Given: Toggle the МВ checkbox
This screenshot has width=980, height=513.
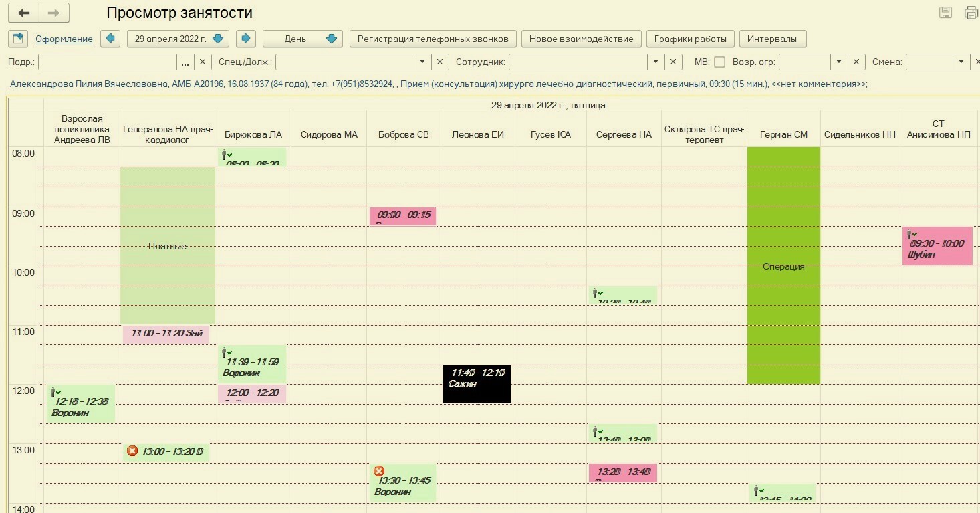Looking at the screenshot, I should [719, 62].
